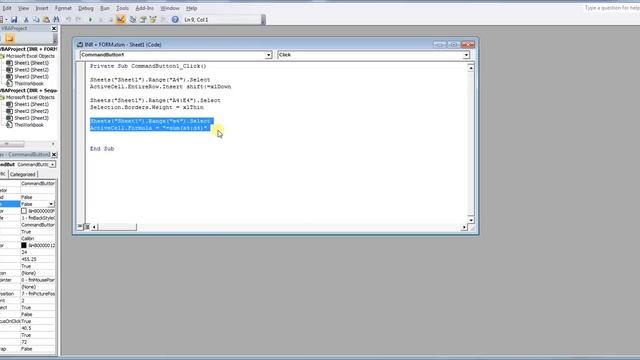Select Sheet2 under the INR + FORM project
640x360 pixels.
coord(31,70)
